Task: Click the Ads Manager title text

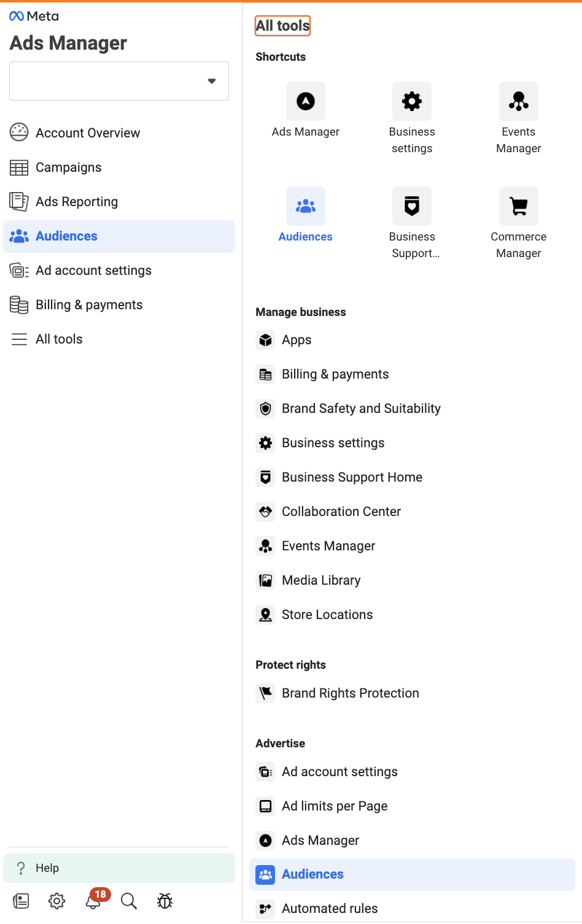Action: pyautogui.click(x=68, y=43)
